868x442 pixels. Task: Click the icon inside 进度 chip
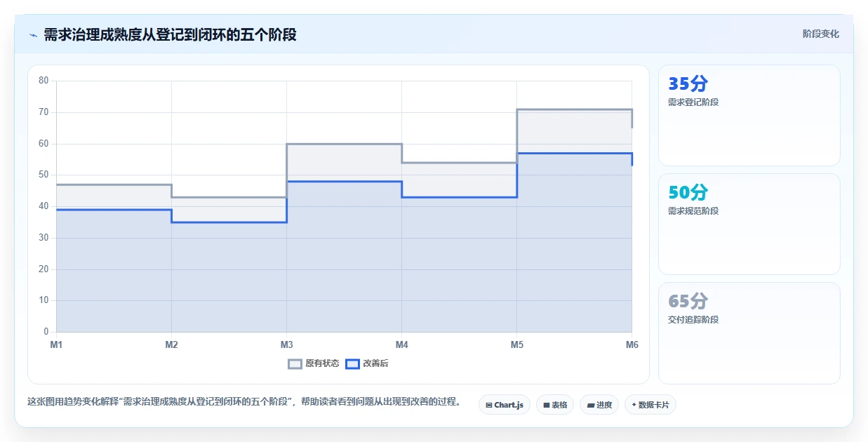pos(591,406)
